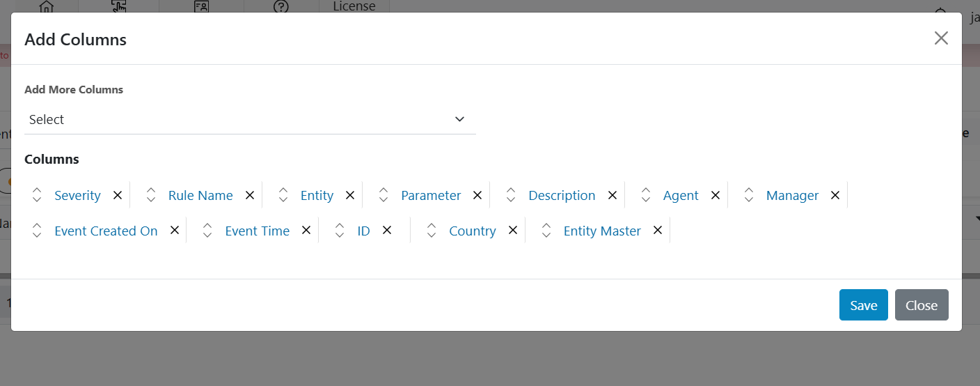Save the column selection
This screenshot has width=980, height=386.
click(863, 305)
